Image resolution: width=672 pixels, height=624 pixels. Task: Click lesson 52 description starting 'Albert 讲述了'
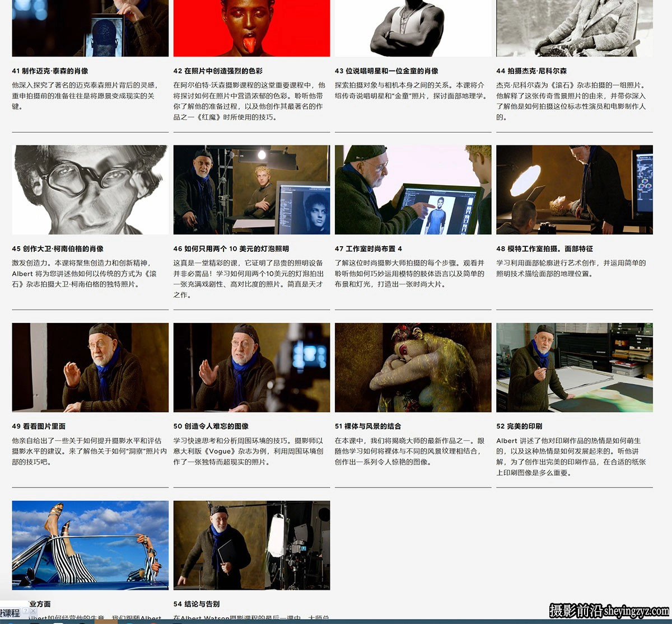pos(571,457)
